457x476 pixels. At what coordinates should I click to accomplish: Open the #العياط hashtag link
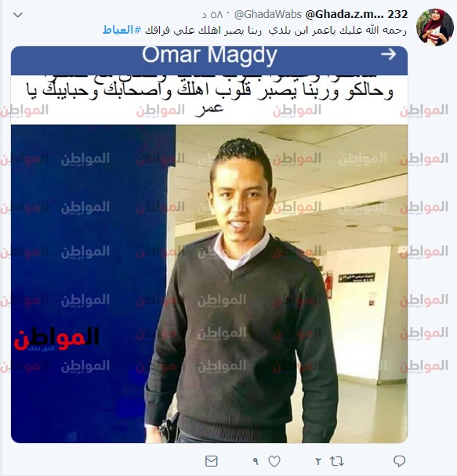(x=122, y=30)
